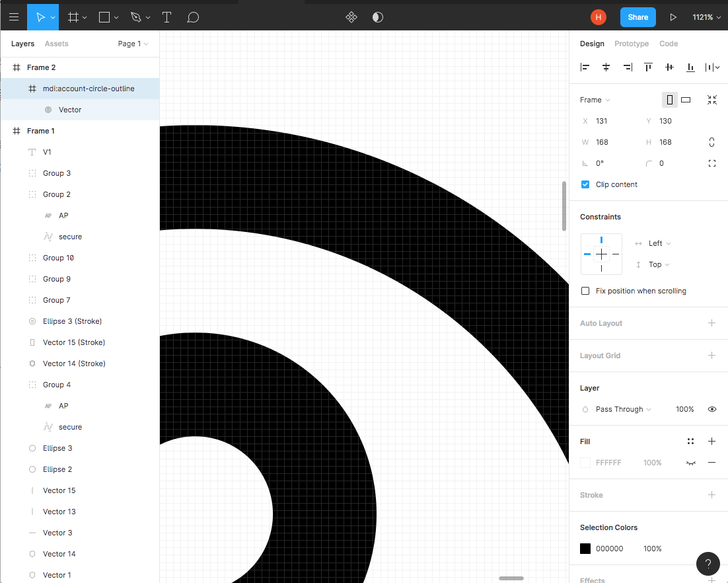Click the black 000000 selection color swatch
Screen dimensions: 728x583
(x=585, y=549)
